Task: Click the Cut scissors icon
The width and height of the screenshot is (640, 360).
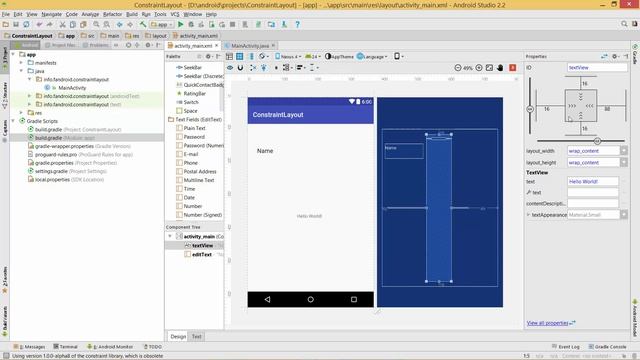Action: tap(62, 24)
